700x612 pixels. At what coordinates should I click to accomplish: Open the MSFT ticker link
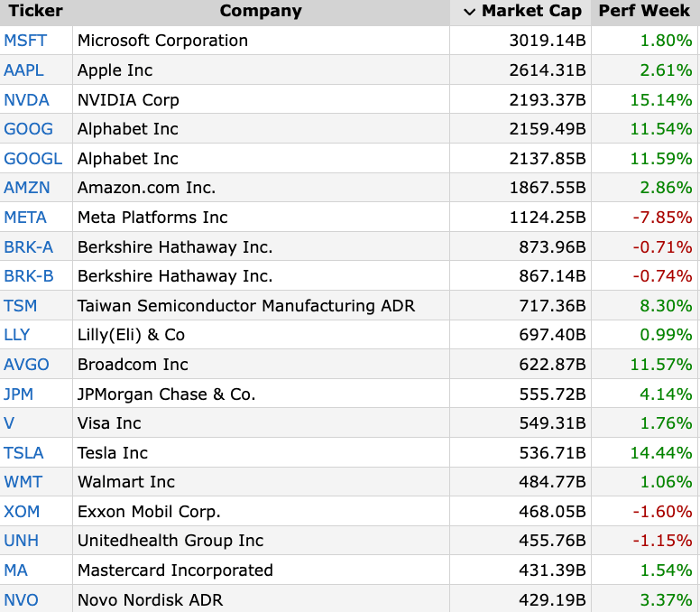point(25,41)
